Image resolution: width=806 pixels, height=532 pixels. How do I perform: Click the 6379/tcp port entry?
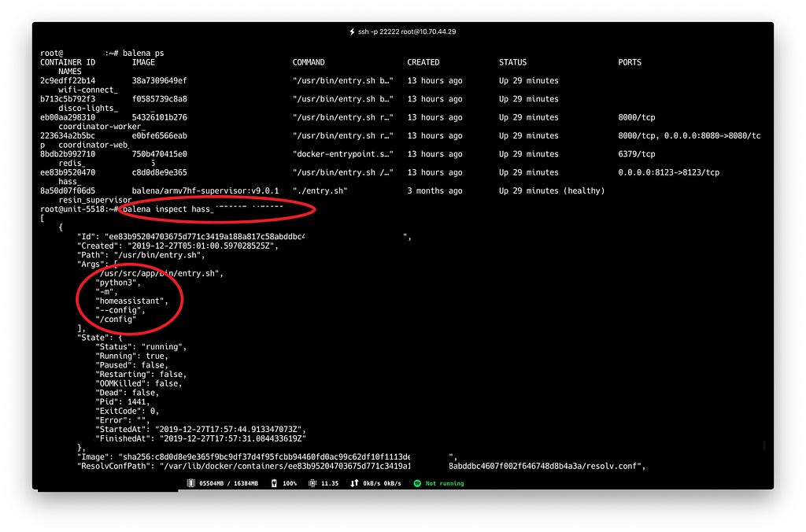pos(636,154)
